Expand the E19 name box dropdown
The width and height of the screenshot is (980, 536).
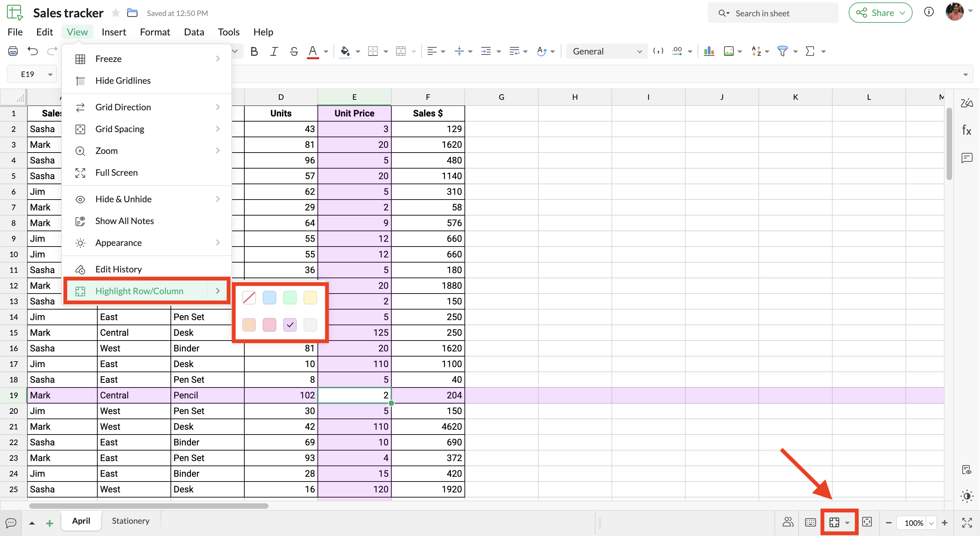click(50, 75)
